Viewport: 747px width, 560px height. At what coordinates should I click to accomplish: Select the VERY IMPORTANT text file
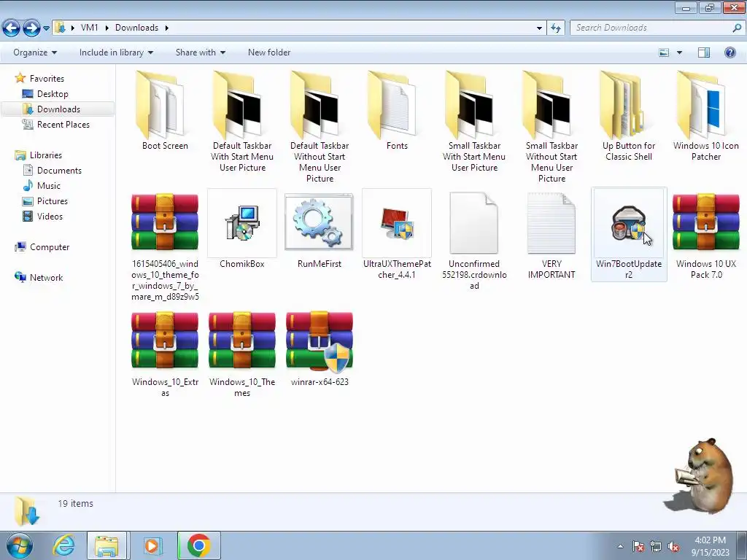click(x=551, y=236)
